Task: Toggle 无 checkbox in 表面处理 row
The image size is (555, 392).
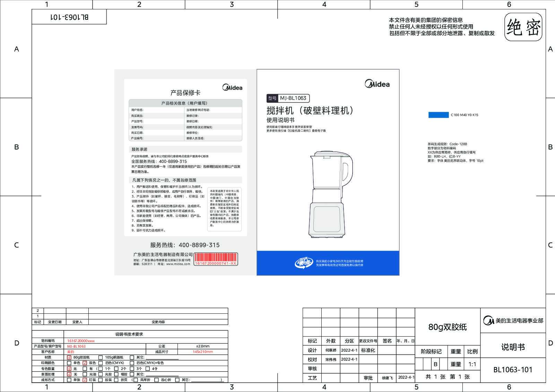Action: tap(69, 374)
